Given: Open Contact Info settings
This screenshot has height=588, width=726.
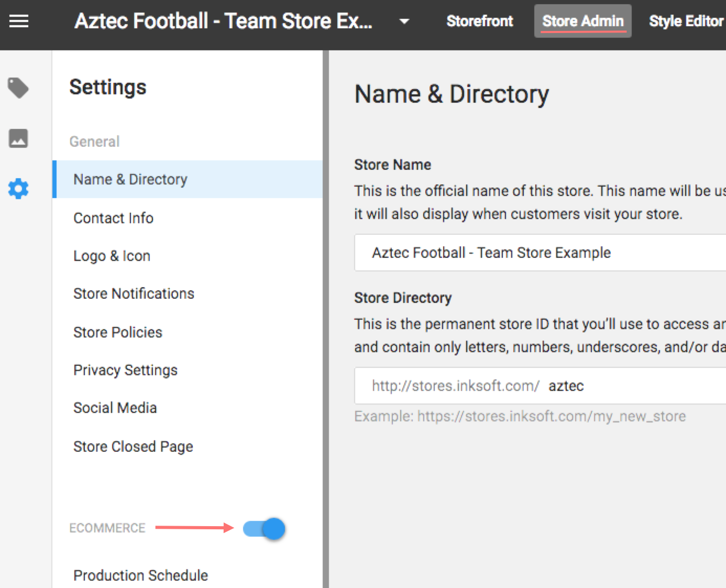Looking at the screenshot, I should pos(114,218).
